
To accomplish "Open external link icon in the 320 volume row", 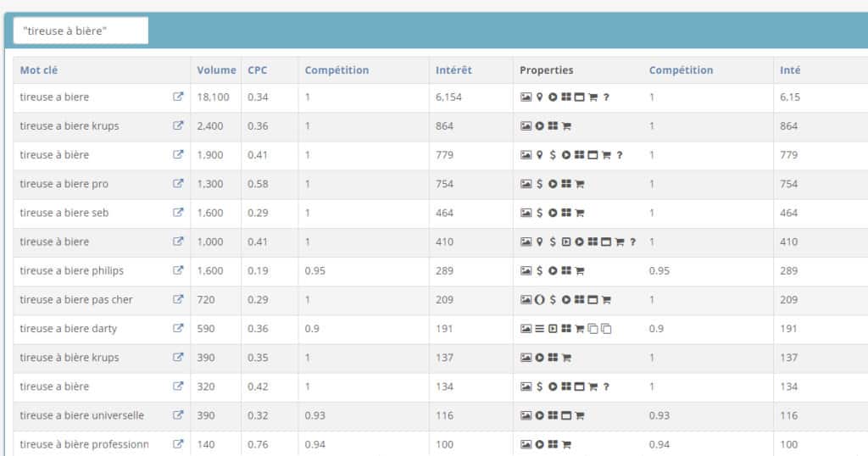I will point(178,386).
